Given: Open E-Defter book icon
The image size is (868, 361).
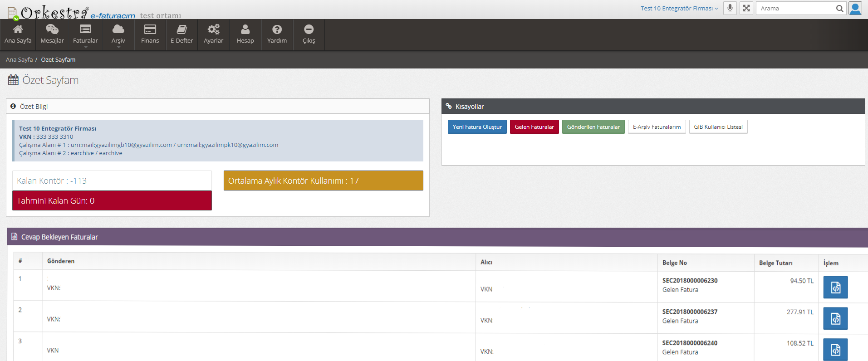Looking at the screenshot, I should [181, 30].
